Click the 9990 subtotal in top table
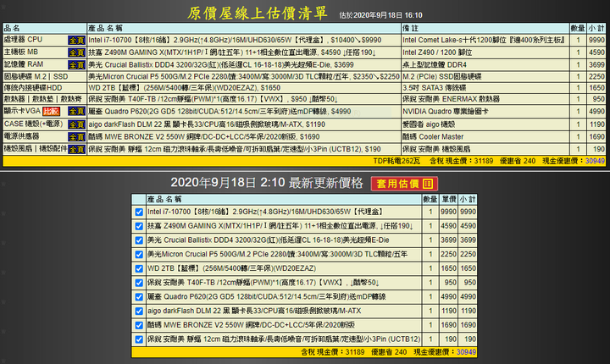The width and height of the screenshot is (610, 364). pos(596,40)
